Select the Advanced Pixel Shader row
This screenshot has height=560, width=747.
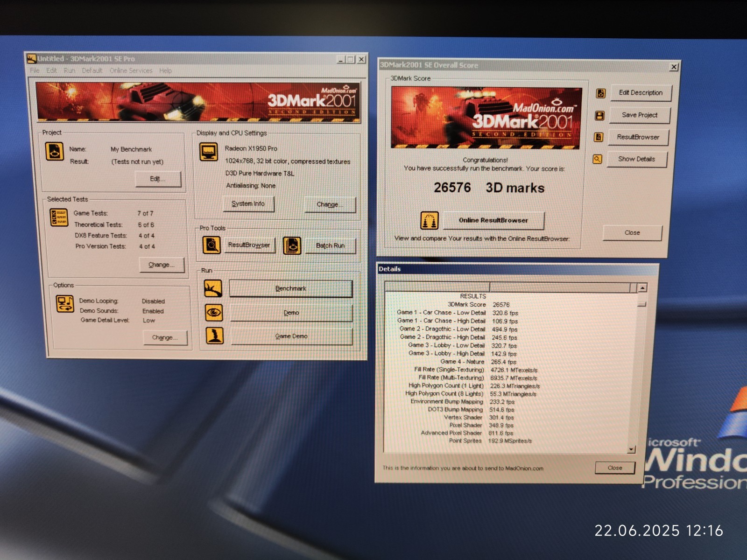[x=466, y=433]
